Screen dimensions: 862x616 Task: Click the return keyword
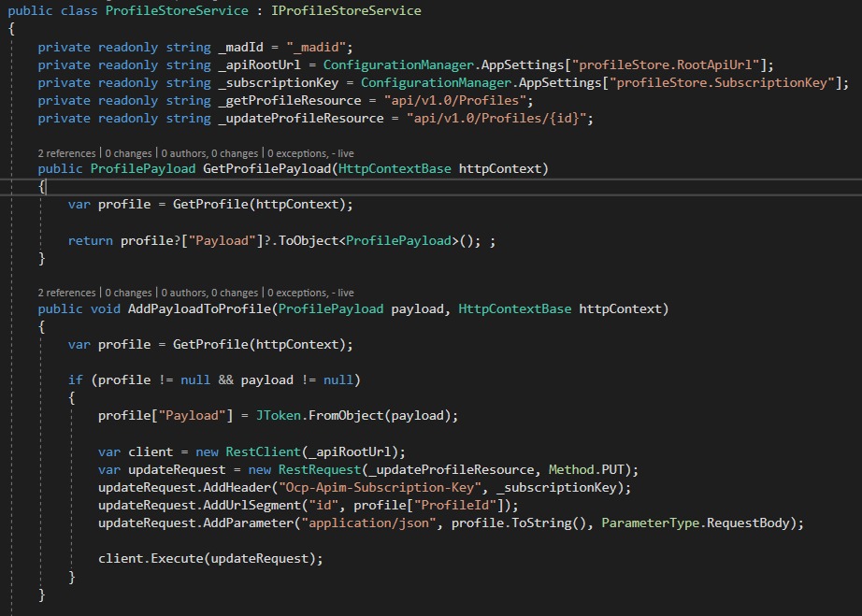point(90,240)
